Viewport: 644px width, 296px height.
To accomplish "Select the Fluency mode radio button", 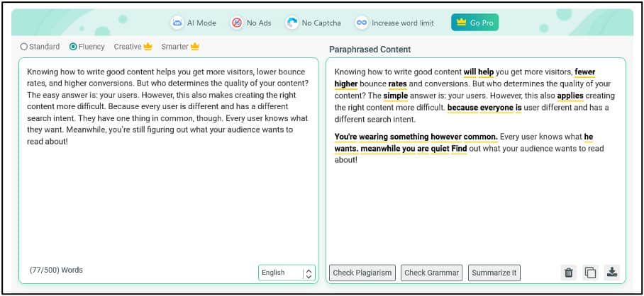I will 73,47.
